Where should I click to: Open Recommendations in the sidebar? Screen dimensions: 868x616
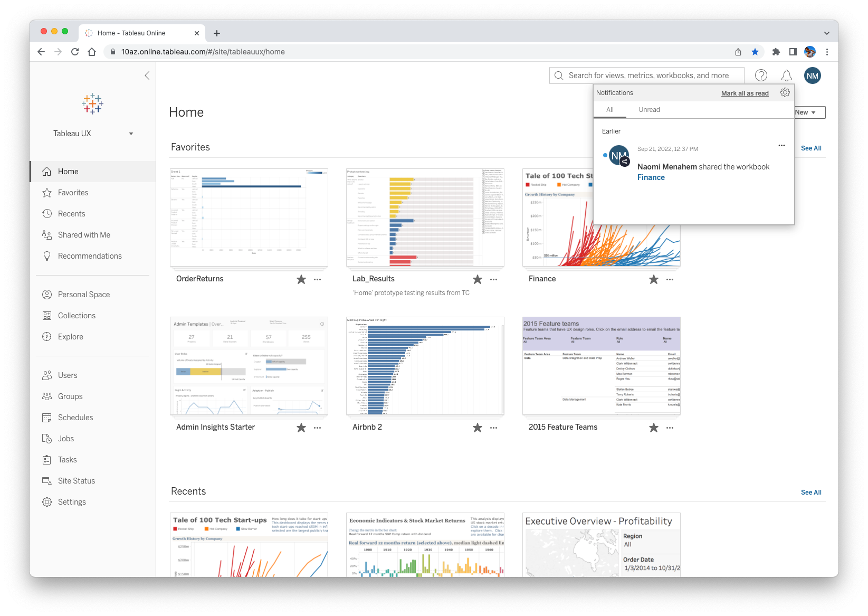(93, 256)
